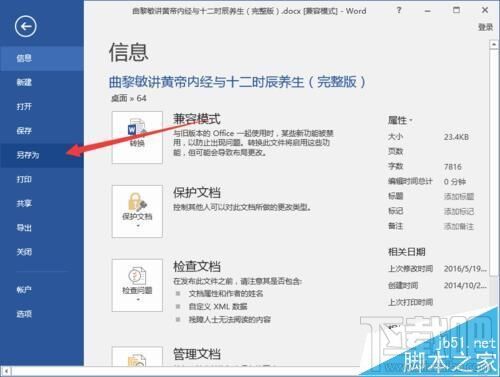Click the back arrow circle icon
The width and height of the screenshot is (500, 377).
(26, 26)
